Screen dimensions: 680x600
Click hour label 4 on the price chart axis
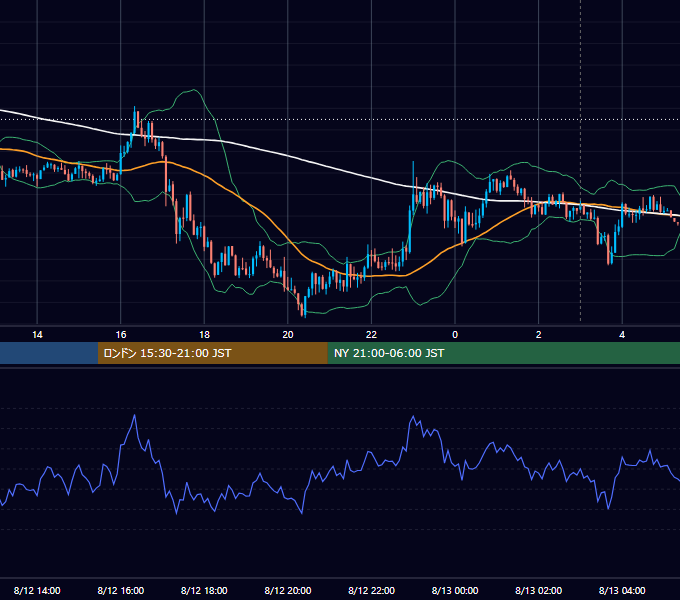622,335
